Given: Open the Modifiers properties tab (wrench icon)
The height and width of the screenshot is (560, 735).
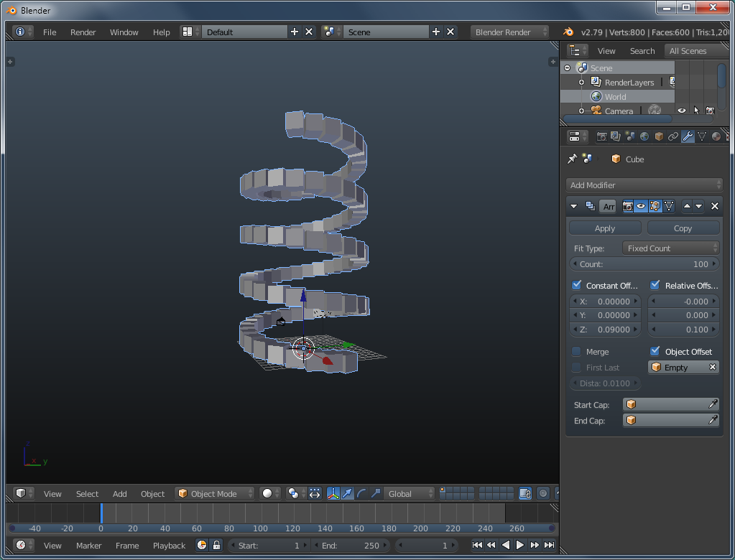Looking at the screenshot, I should pos(688,136).
